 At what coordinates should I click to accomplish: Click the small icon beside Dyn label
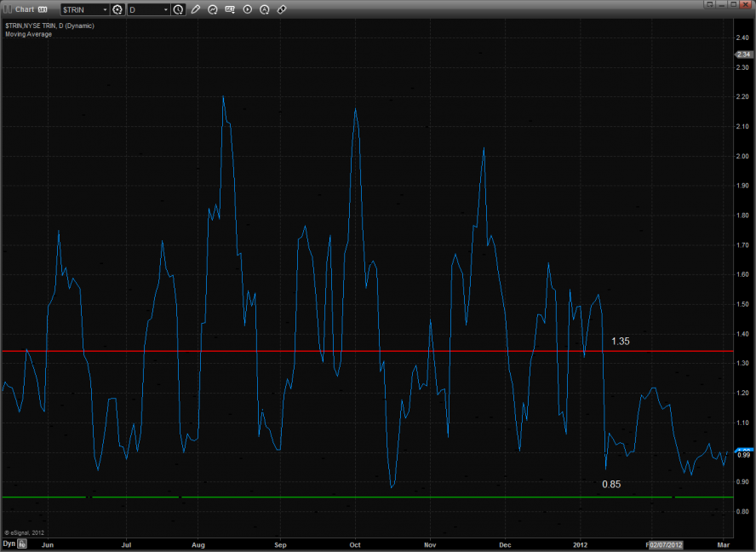tap(22, 543)
